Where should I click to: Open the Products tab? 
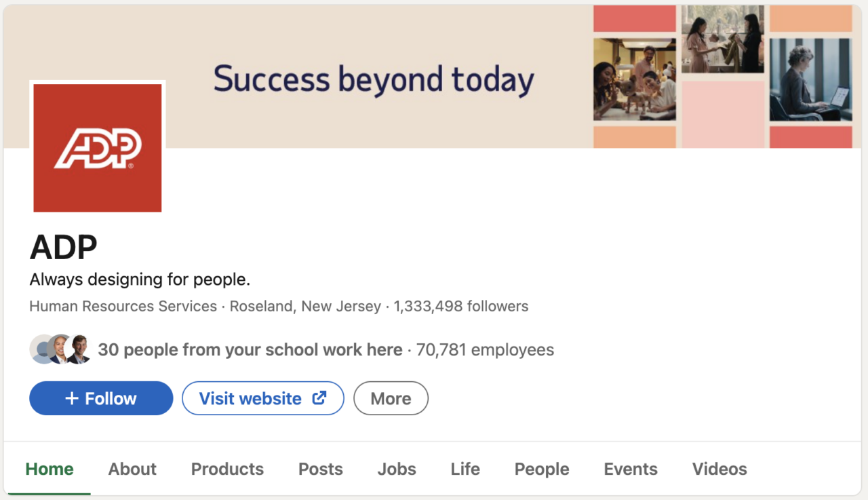pyautogui.click(x=227, y=469)
